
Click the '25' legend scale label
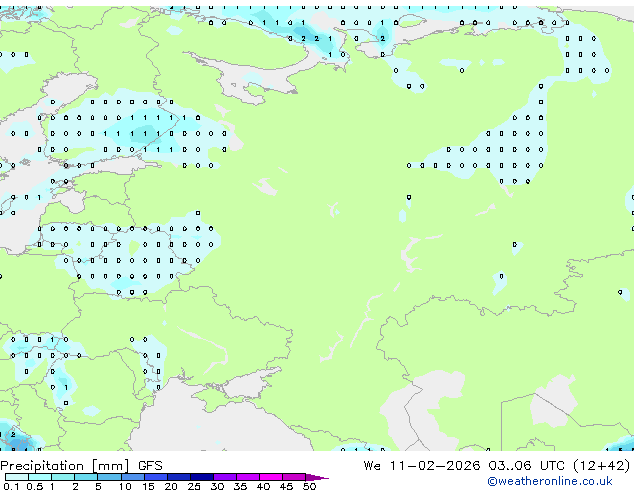[194, 486]
